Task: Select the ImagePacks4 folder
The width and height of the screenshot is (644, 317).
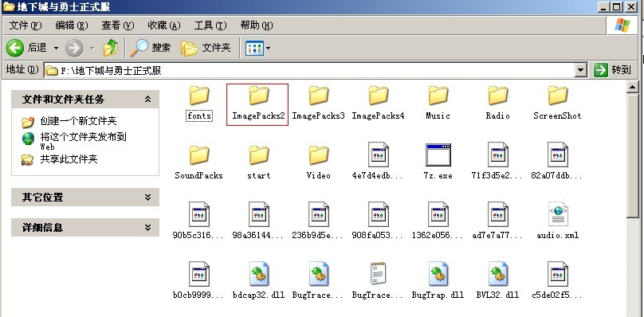Action: (379, 103)
